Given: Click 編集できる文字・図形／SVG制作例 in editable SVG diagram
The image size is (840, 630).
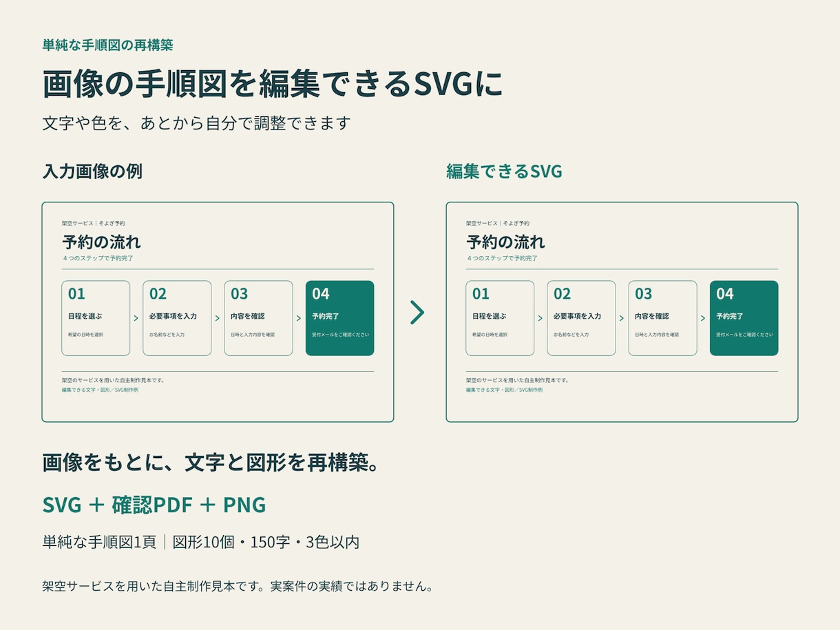Looking at the screenshot, I should [x=504, y=390].
